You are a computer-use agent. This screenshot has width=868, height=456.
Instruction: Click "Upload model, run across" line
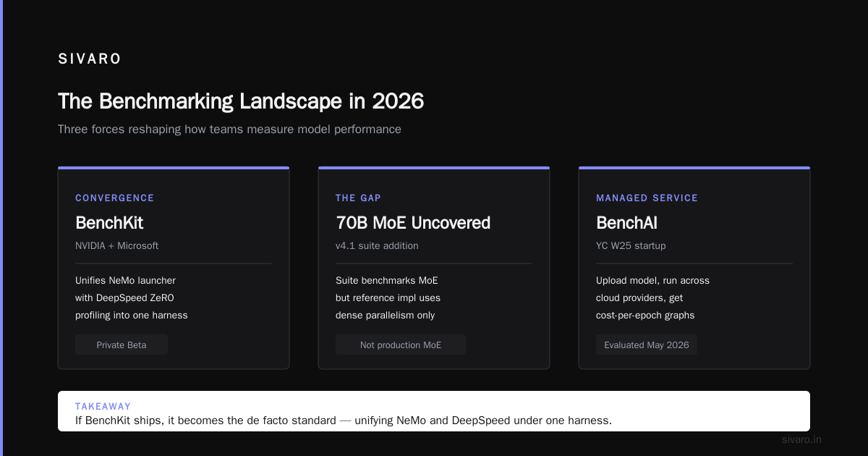(x=652, y=280)
